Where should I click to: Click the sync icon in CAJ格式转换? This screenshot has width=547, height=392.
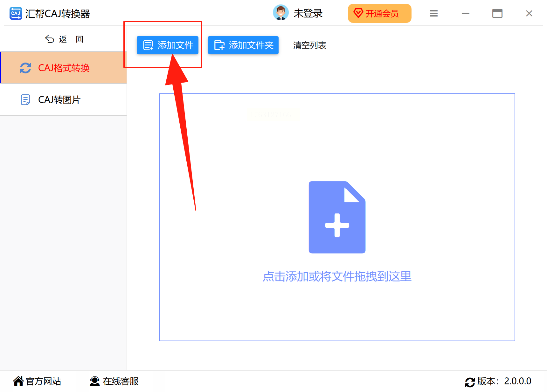25,68
